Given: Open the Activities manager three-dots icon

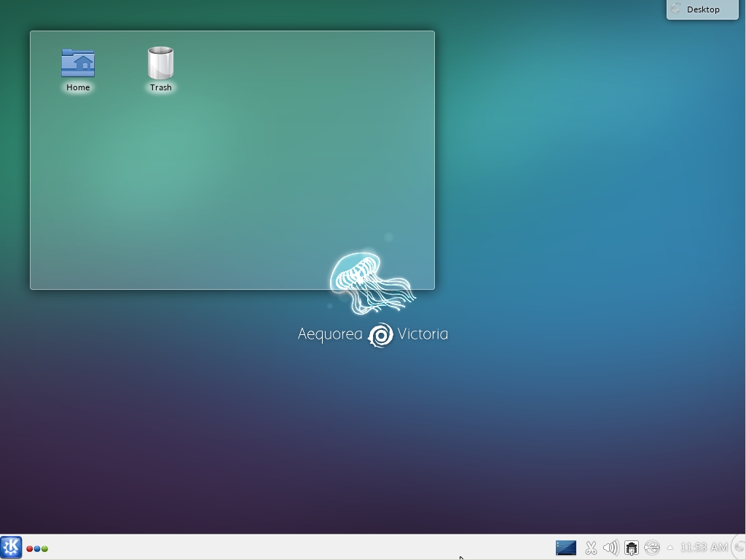Looking at the screenshot, I should click(37, 548).
